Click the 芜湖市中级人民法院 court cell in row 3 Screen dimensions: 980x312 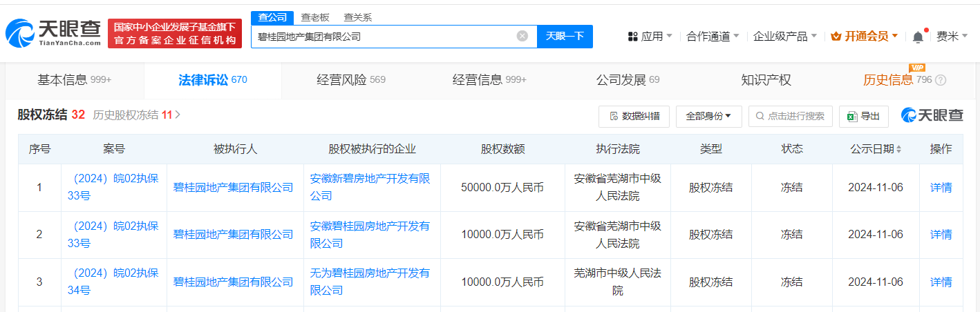tap(617, 282)
